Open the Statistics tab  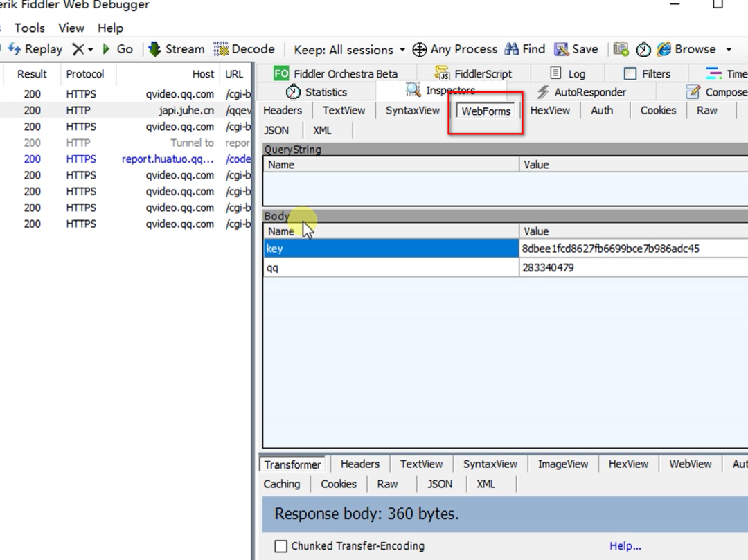(317, 92)
